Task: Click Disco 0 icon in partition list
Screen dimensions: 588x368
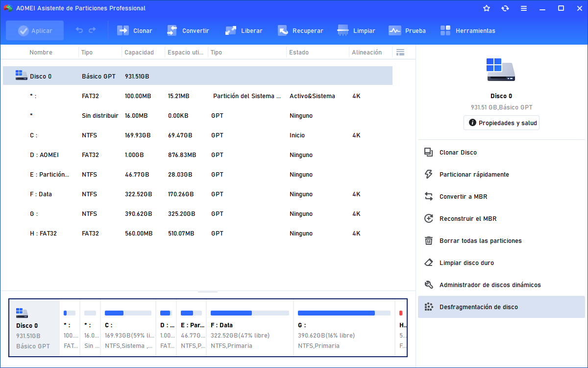Action: [21, 75]
